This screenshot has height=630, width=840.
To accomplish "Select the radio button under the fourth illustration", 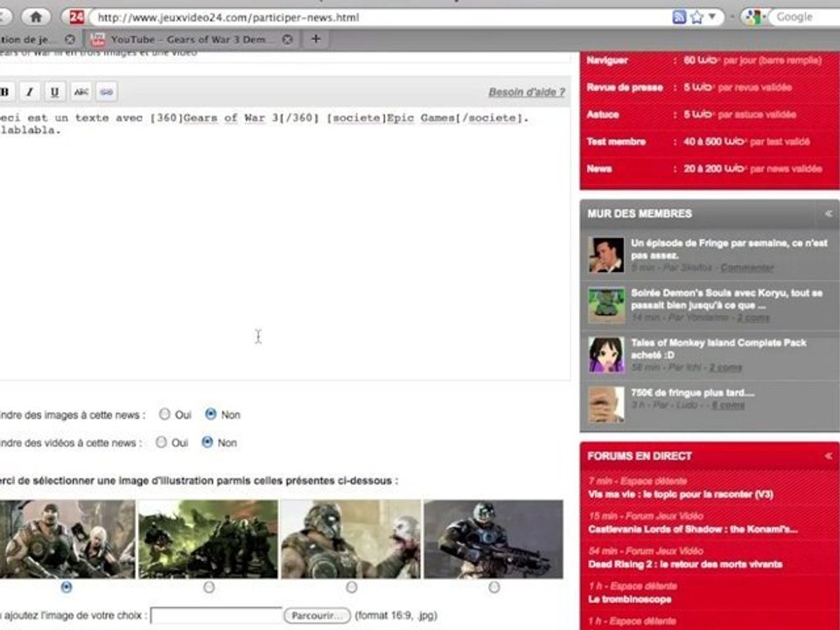I will pyautogui.click(x=493, y=587).
